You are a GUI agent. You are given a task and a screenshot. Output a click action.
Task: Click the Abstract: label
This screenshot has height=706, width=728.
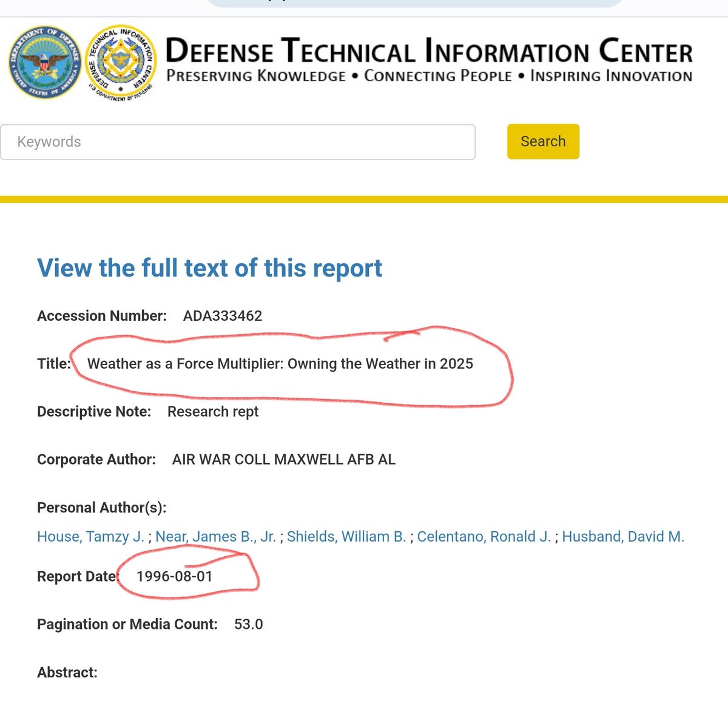point(67,673)
